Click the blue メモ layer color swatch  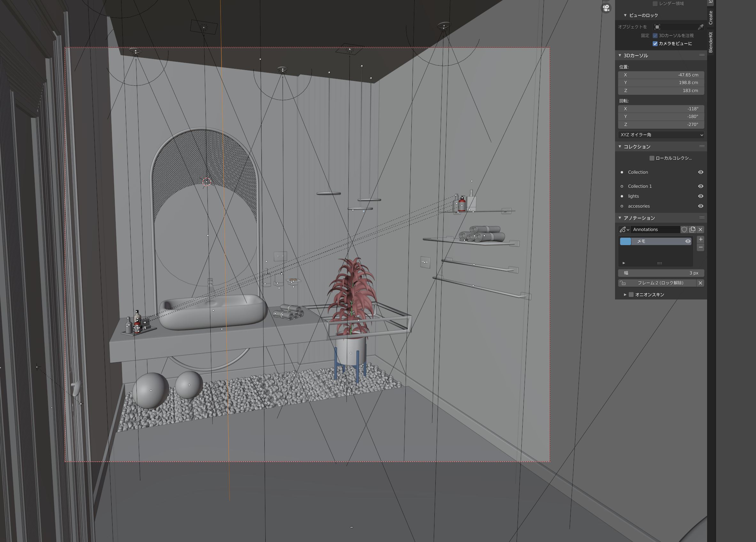coord(625,241)
